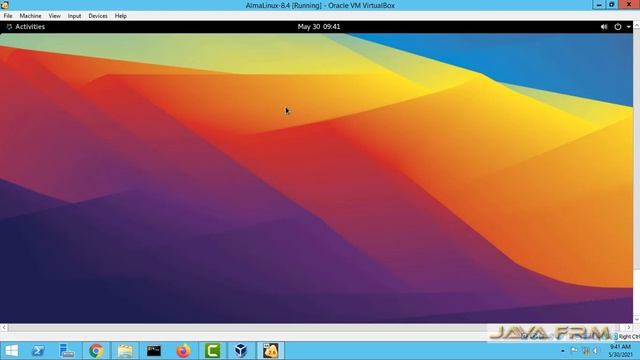Open the Windows Start button

(11, 351)
